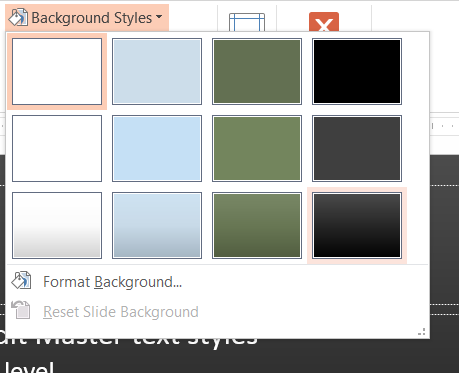Select the dark olive green style in top row

(257, 71)
